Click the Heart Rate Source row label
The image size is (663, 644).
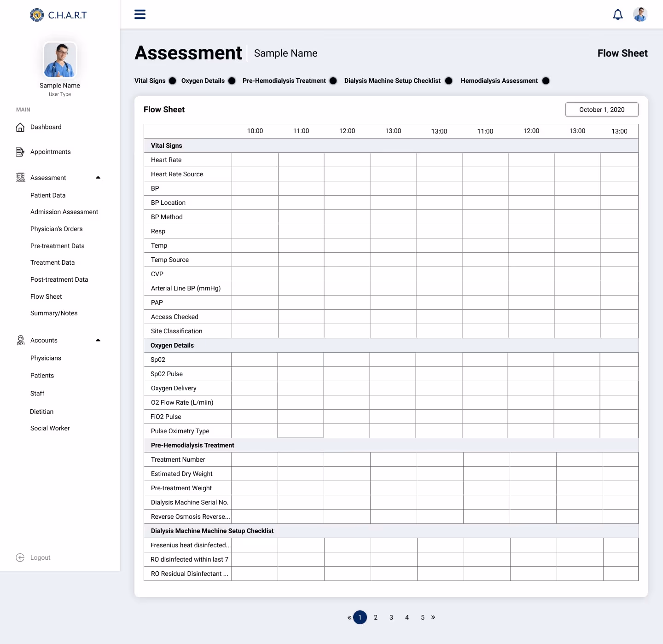[x=177, y=174]
